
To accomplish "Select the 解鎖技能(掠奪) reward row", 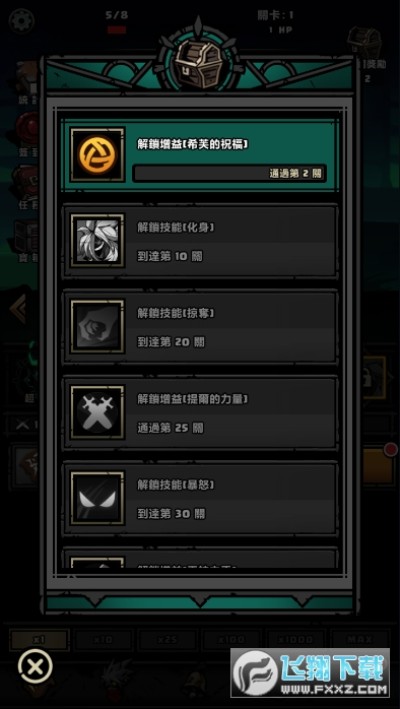I will click(200, 326).
